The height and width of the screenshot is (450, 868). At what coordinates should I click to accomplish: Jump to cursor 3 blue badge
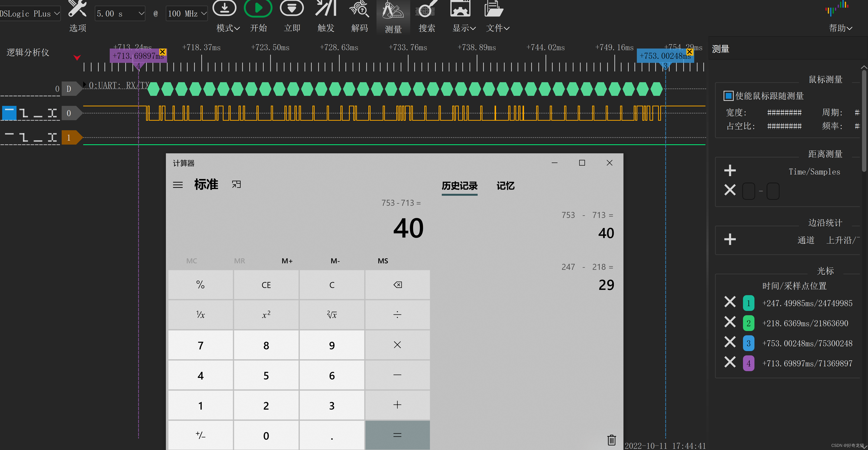[x=748, y=343]
